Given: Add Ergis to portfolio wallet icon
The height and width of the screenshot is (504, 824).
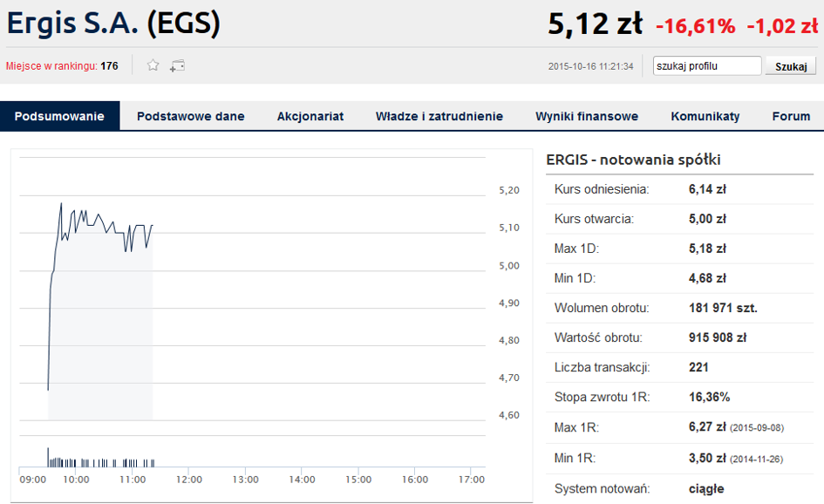Looking at the screenshot, I should [177, 65].
